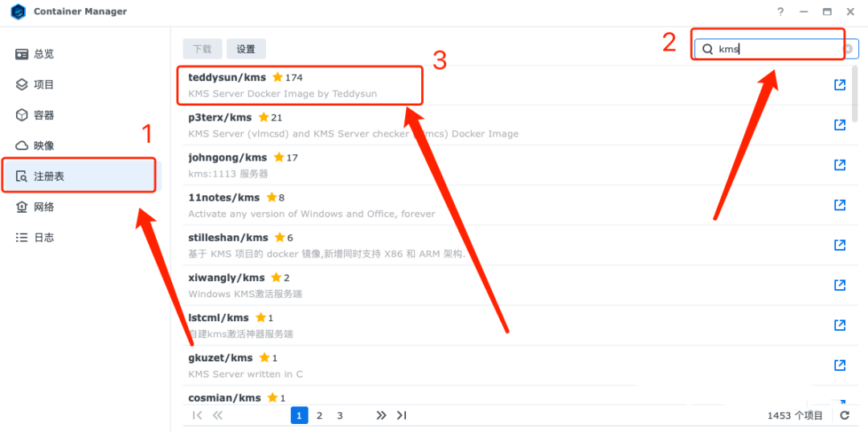Click the 'KMS Server written in C' description

pyautogui.click(x=246, y=374)
